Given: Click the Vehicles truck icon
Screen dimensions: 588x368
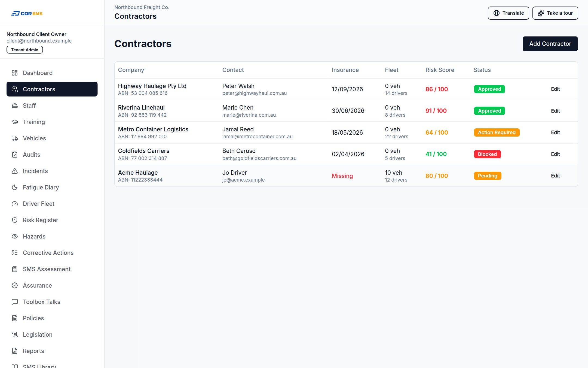Looking at the screenshot, I should (x=15, y=138).
